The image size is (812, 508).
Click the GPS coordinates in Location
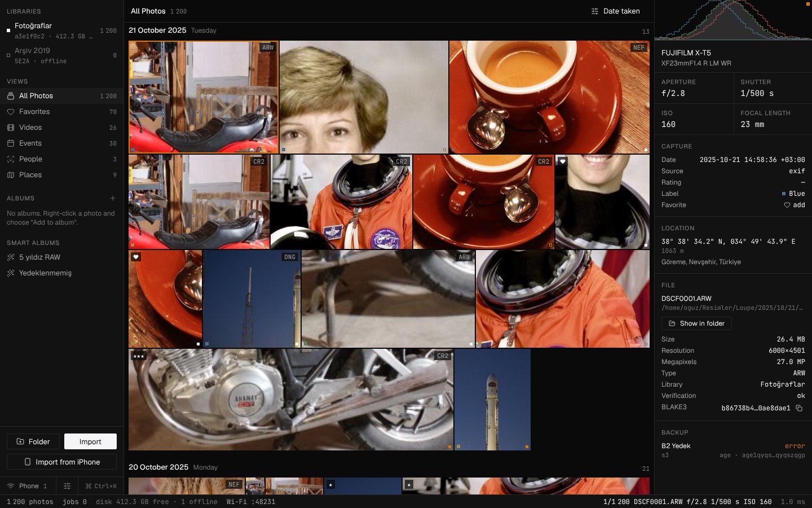tap(728, 242)
